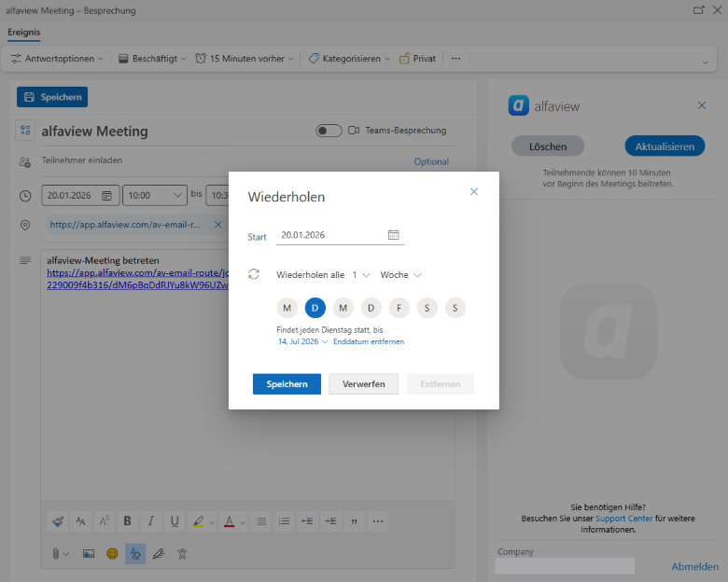Screen dimensions: 728x582
Task: Insert an inline picture
Action: [x=89, y=554]
